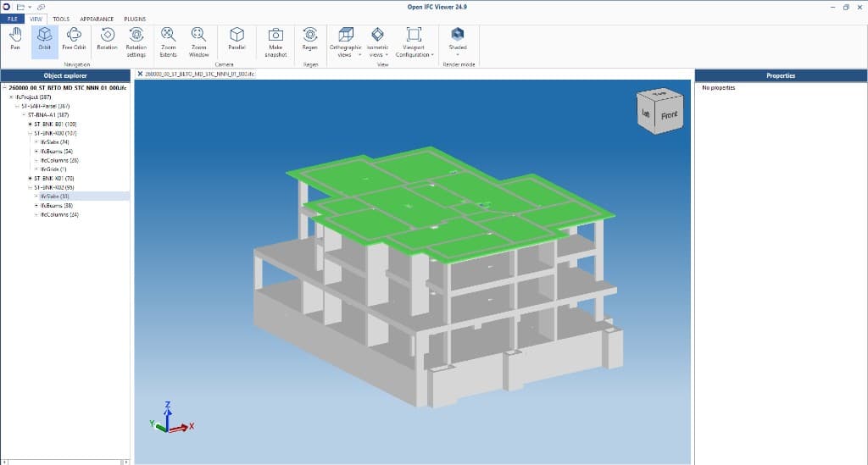This screenshot has height=465, width=868.
Task: Make snapshot of the viewport
Action: point(275,42)
